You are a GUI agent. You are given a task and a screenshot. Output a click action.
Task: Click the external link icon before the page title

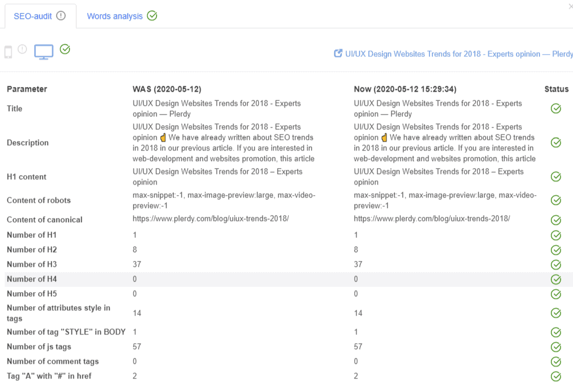pyautogui.click(x=338, y=53)
